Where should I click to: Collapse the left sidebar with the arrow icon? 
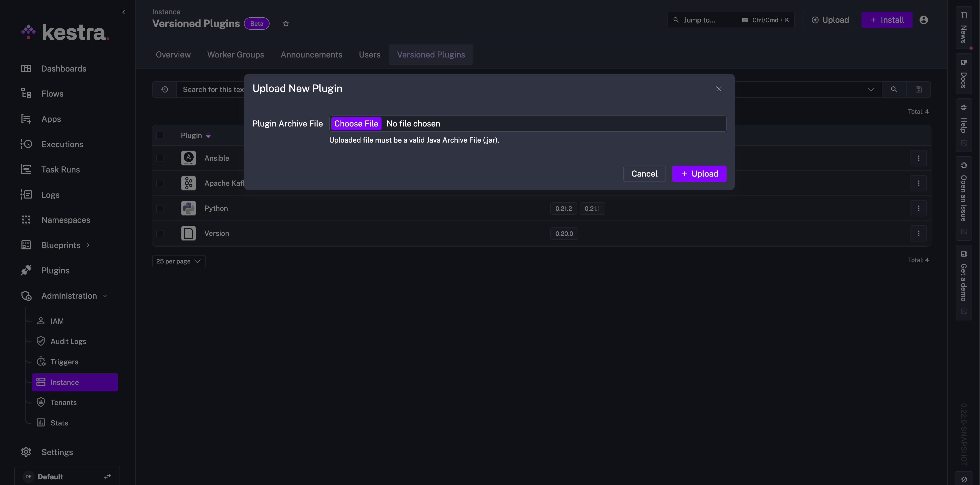[x=124, y=12]
